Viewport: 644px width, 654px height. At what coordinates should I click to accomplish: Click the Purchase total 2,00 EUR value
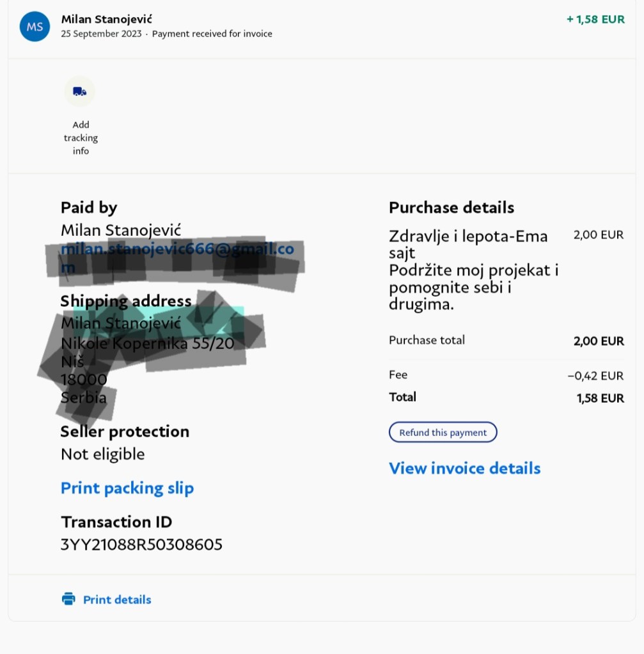599,341
